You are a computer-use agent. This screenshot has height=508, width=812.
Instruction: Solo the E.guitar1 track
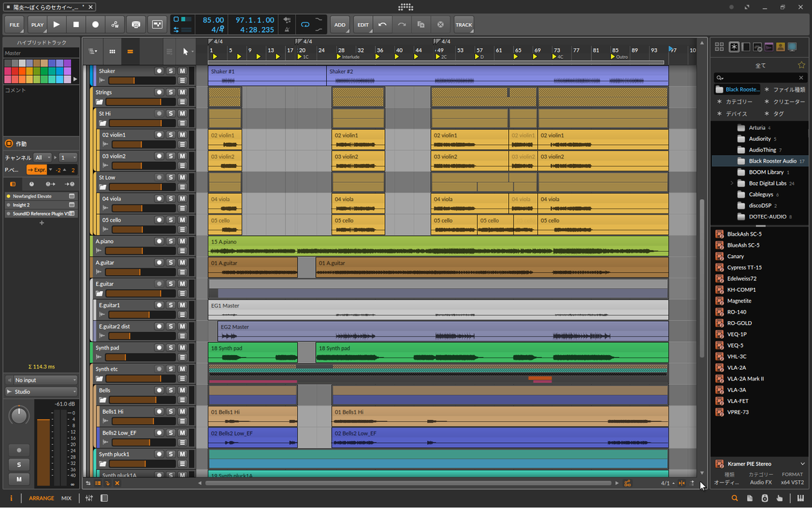pyautogui.click(x=171, y=305)
